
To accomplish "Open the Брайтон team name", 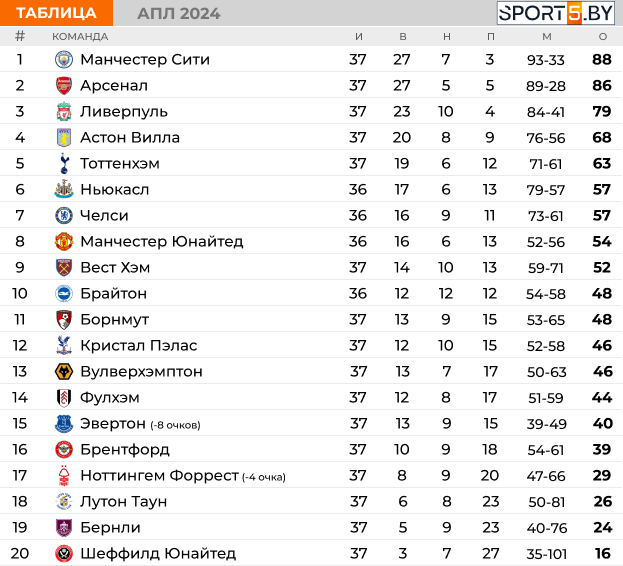I will (x=114, y=294).
